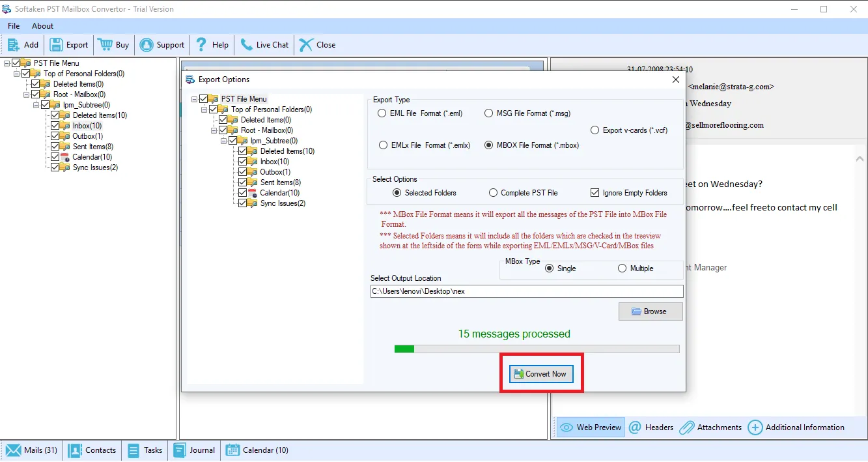
Task: Close the Export Options dialog
Action: point(675,79)
